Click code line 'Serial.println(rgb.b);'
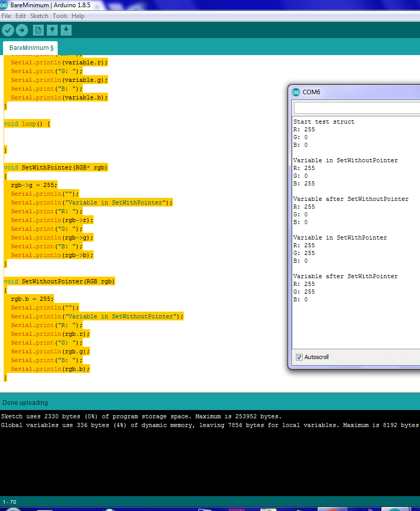Screen dimensions: 420x511 pos(50,369)
